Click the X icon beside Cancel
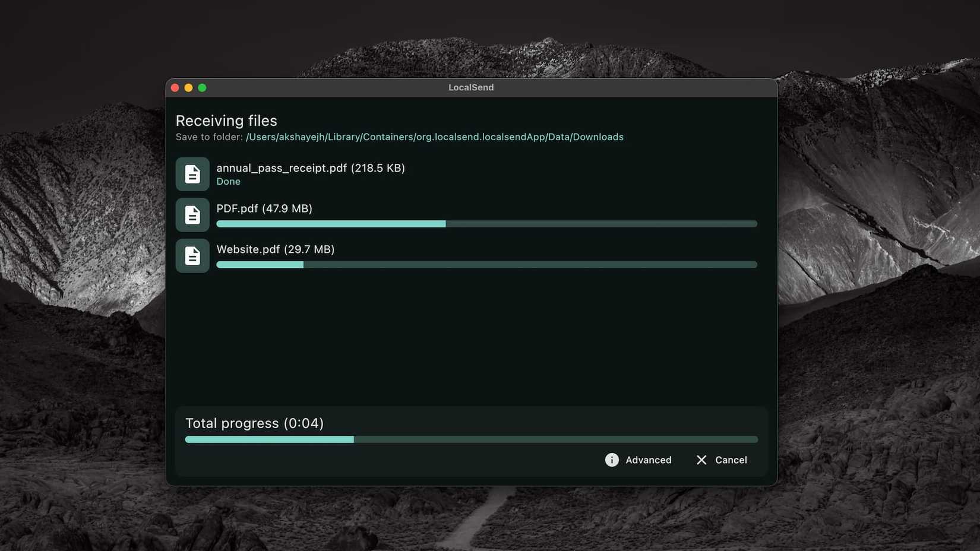The image size is (980, 551). click(x=701, y=460)
